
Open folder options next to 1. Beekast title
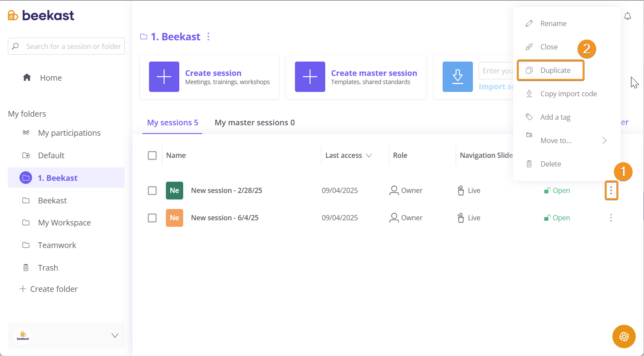[x=208, y=36]
